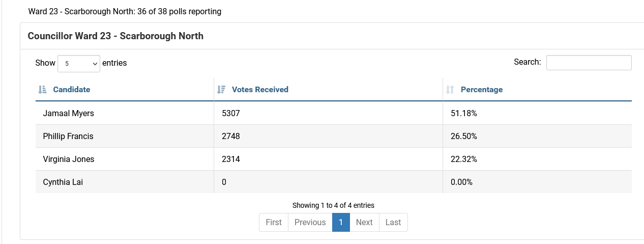Click the Councillor Ward 23 panel heading
Screen dimensions: 644x244
[x=115, y=36]
